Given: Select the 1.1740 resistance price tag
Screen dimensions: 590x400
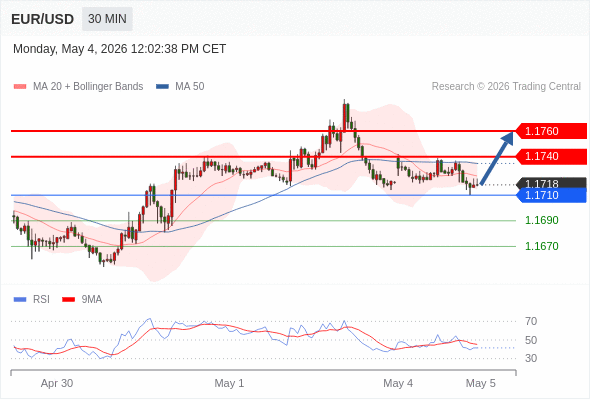Looking at the screenshot, I should tap(551, 156).
